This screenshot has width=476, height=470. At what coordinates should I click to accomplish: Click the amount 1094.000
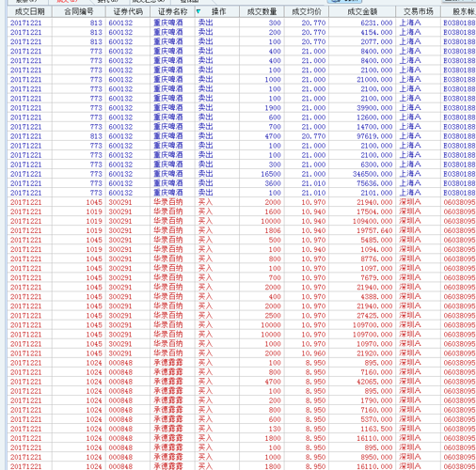click(x=376, y=249)
